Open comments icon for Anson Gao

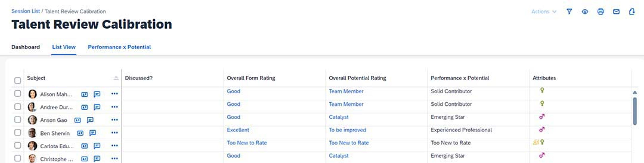pos(90,120)
